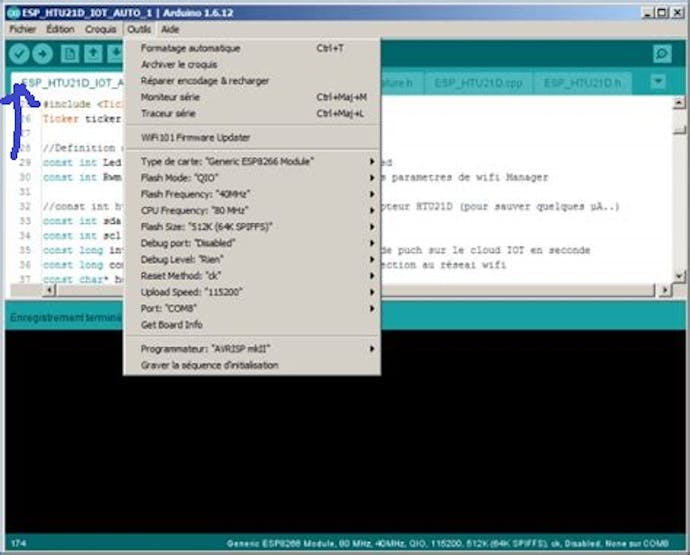Open the Serial Monitor magnifier icon
The width and height of the screenshot is (690, 555).
[662, 54]
